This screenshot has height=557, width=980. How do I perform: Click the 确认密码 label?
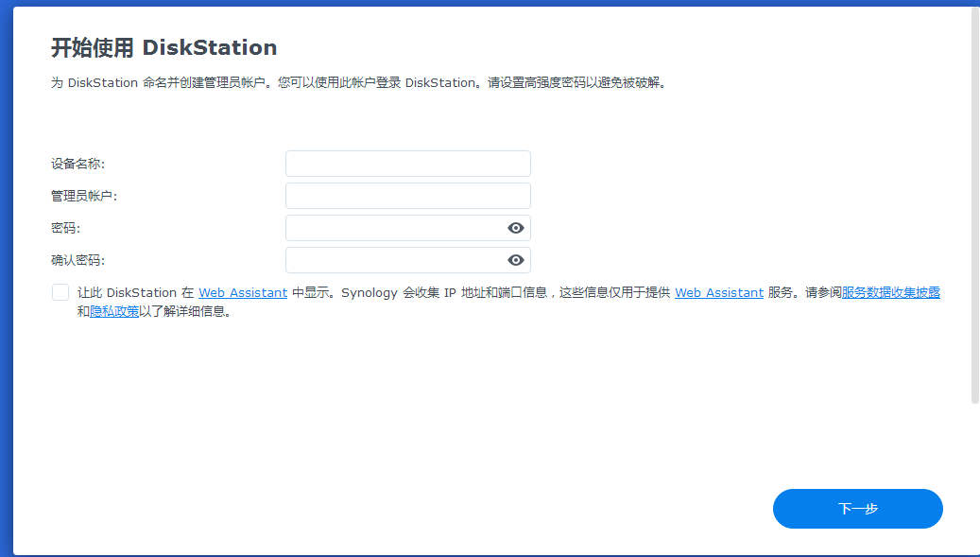click(x=78, y=260)
